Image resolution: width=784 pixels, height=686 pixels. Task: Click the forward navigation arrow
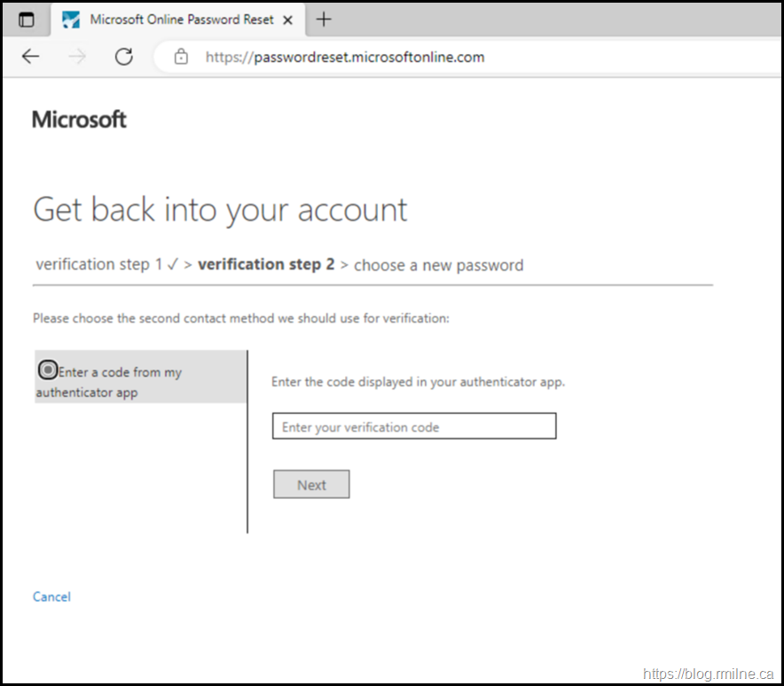pos(78,57)
